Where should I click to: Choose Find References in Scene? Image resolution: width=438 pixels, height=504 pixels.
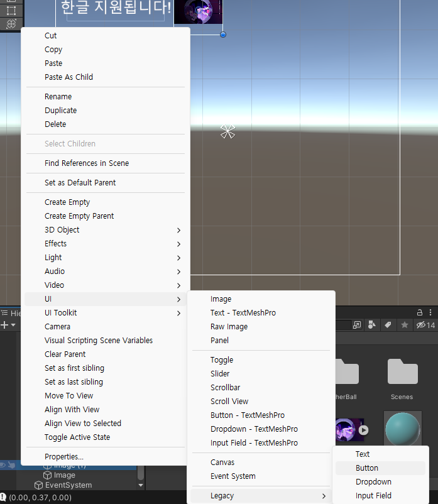click(x=106, y=163)
